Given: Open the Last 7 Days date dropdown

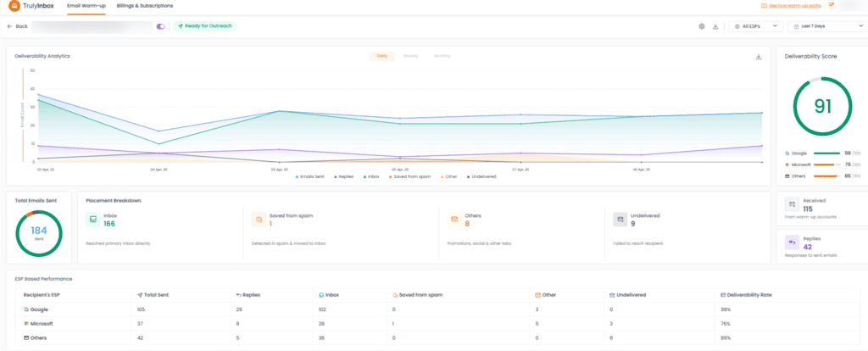Looking at the screenshot, I should point(827,26).
